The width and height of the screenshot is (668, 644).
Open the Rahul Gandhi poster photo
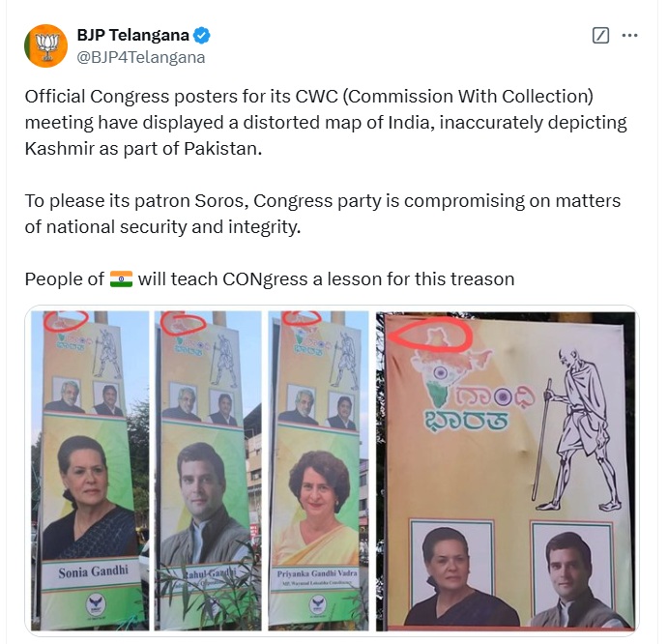click(208, 471)
